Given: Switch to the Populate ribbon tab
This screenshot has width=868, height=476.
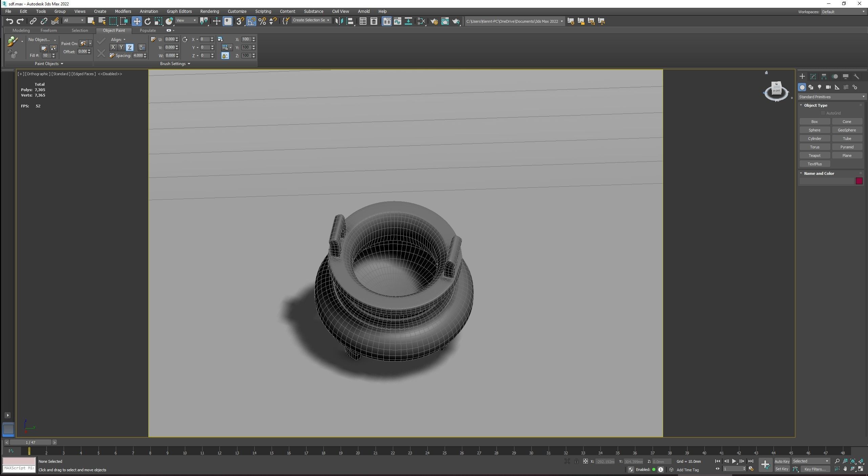Looking at the screenshot, I should tap(148, 30).
